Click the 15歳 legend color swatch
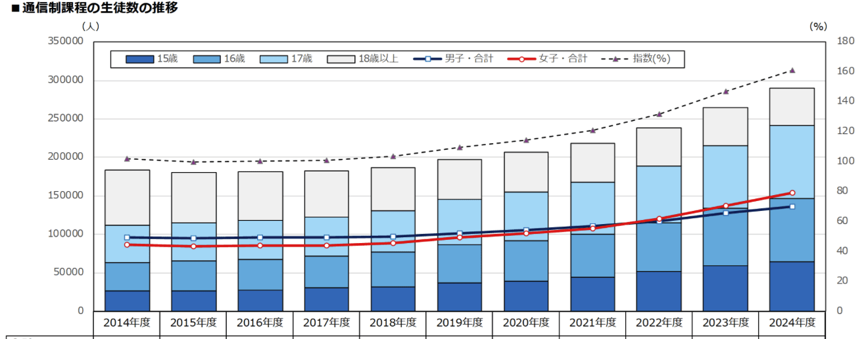Viewport: 868px width, 339px height. click(x=139, y=59)
